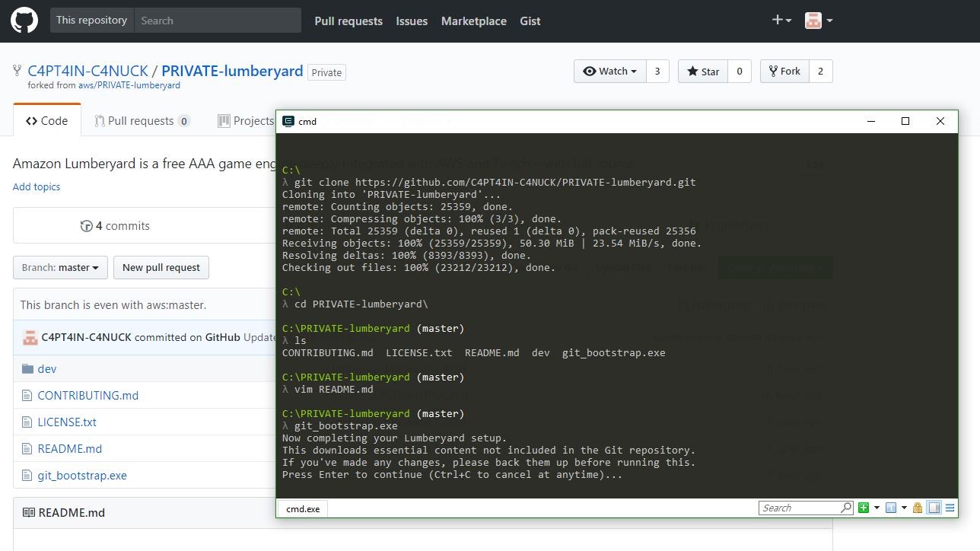Screen dimensions: 980x551
Task: Click the watchers count 3
Action: (x=657, y=71)
